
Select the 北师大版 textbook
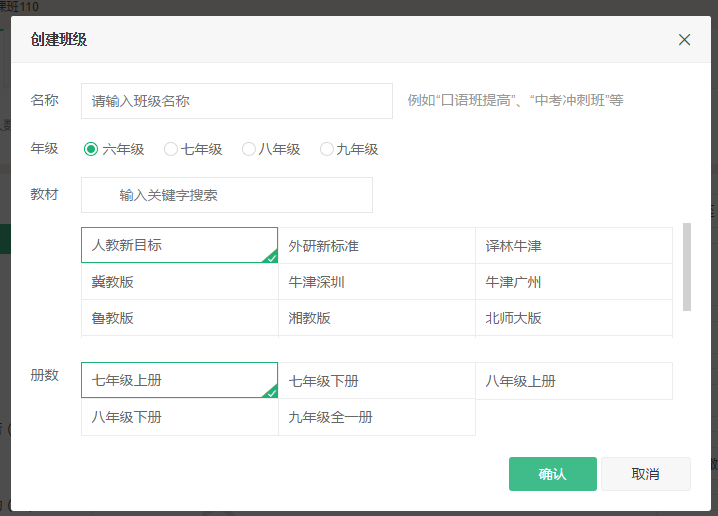(574, 318)
